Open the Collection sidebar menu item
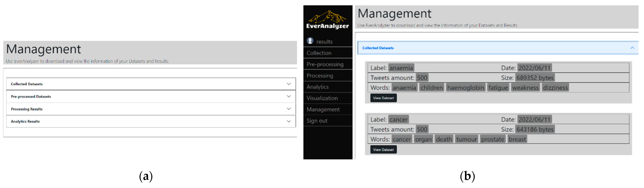Image resolution: width=644 pixels, height=188 pixels. pyautogui.click(x=319, y=53)
